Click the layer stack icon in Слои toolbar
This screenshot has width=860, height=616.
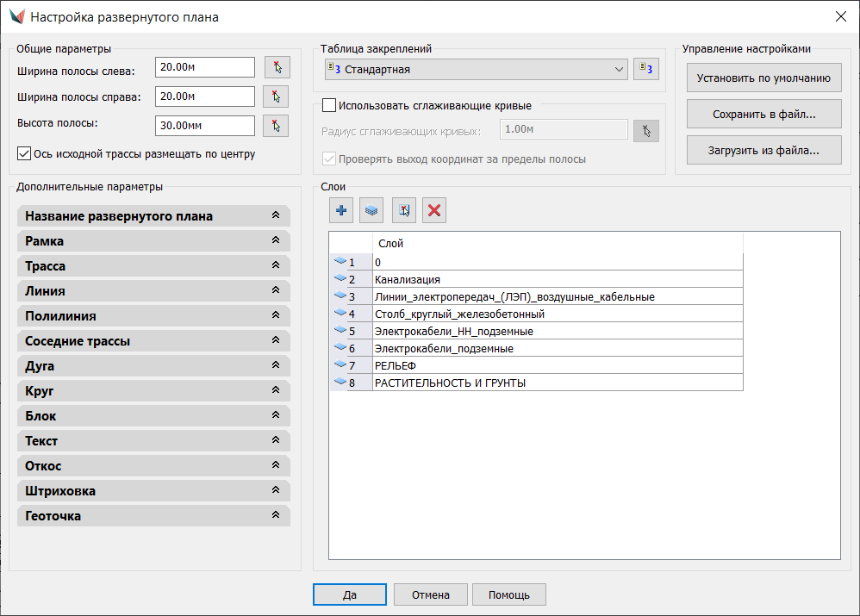pyautogui.click(x=371, y=210)
